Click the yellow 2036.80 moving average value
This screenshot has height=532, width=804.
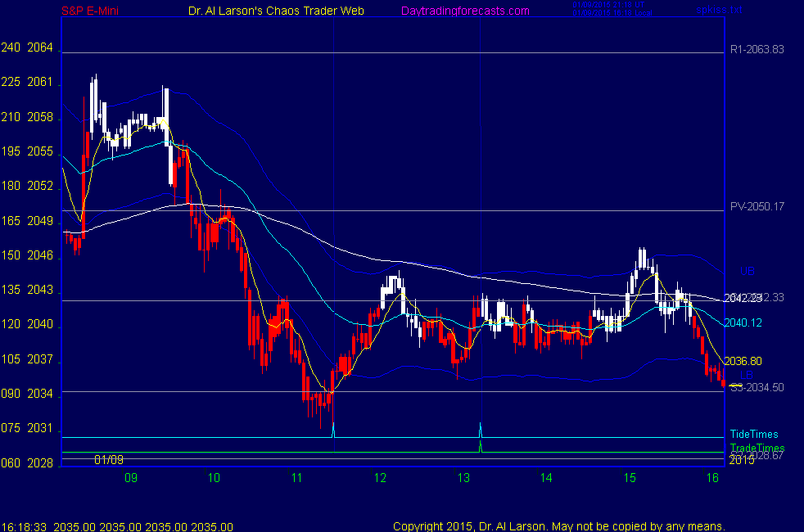tap(743, 361)
